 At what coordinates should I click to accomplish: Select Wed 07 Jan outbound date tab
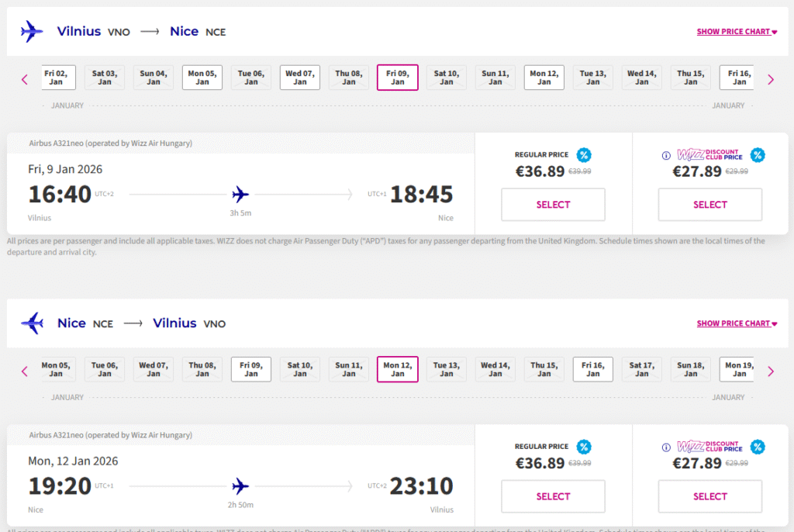300,78
